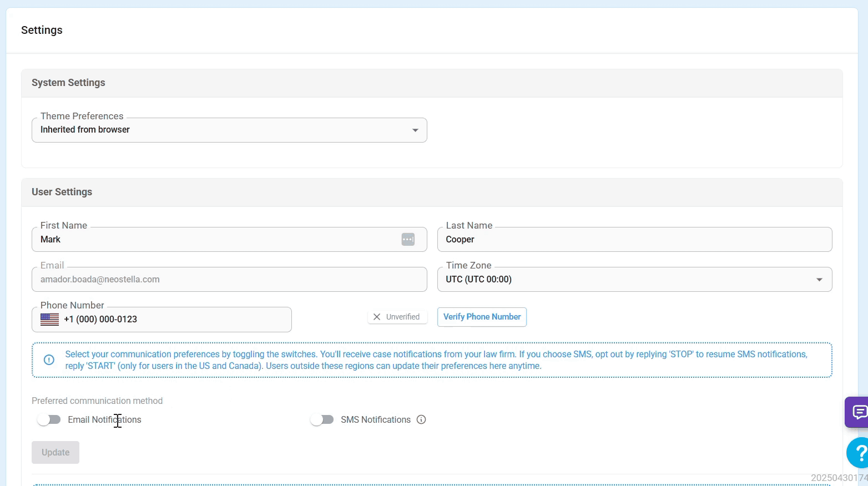Click the disabled Email address field
Screen dimensions: 868x486
click(x=229, y=279)
